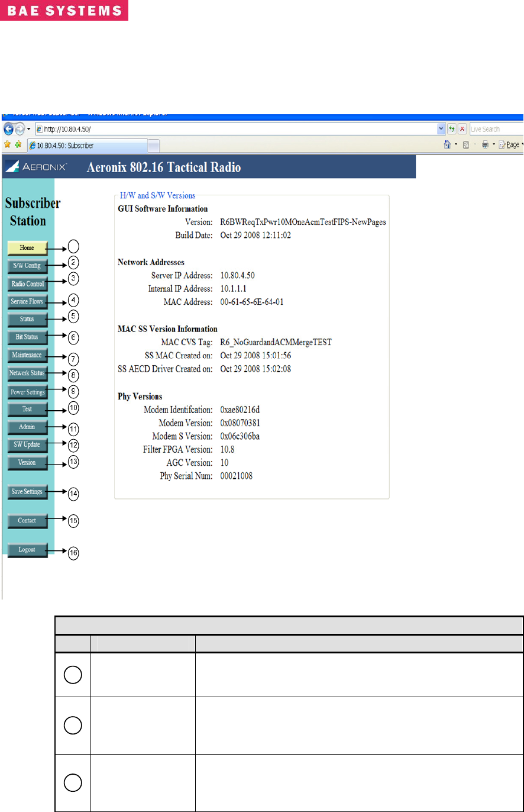The image size is (524, 812).
Task: Click into the Live Search box
Action: (496, 129)
